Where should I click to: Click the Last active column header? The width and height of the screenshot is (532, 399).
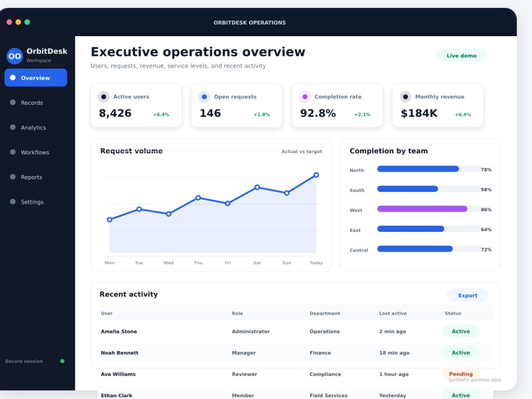pyautogui.click(x=393, y=313)
